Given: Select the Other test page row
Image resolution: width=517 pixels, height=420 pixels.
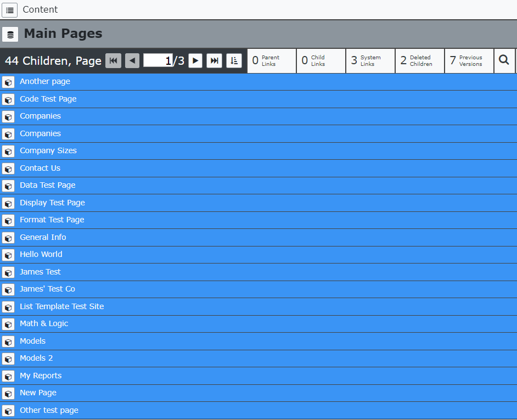Looking at the screenshot, I should click(x=258, y=411).
